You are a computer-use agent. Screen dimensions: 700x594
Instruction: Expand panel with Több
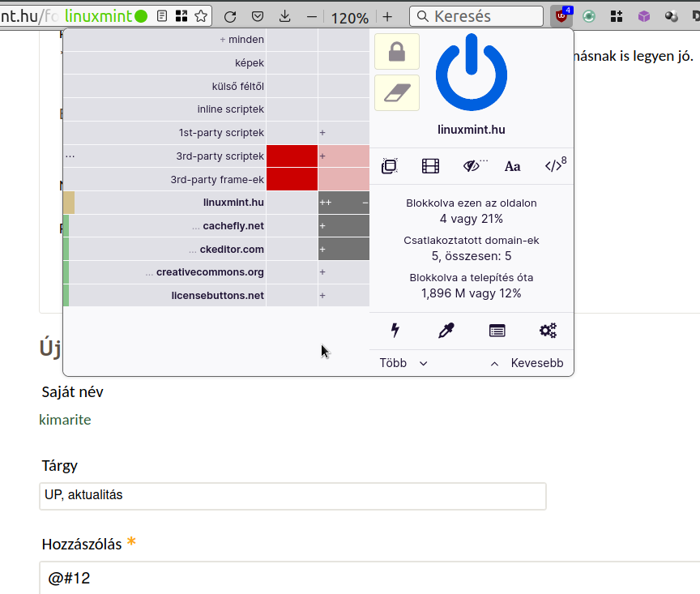point(403,363)
